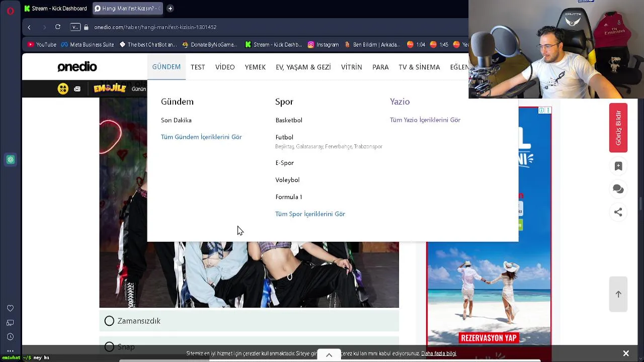Open the GÜNDEM menu
This screenshot has width=644, height=362.
[x=167, y=67]
